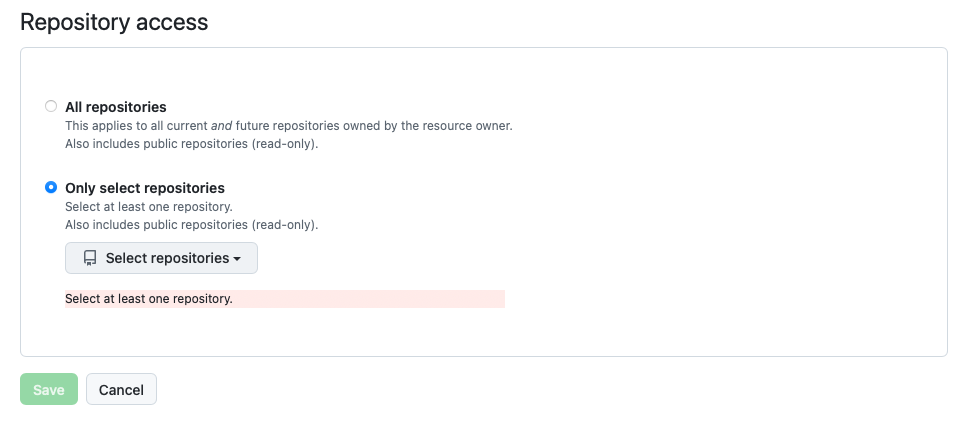
Task: Click the repository book icon
Action: click(90, 258)
